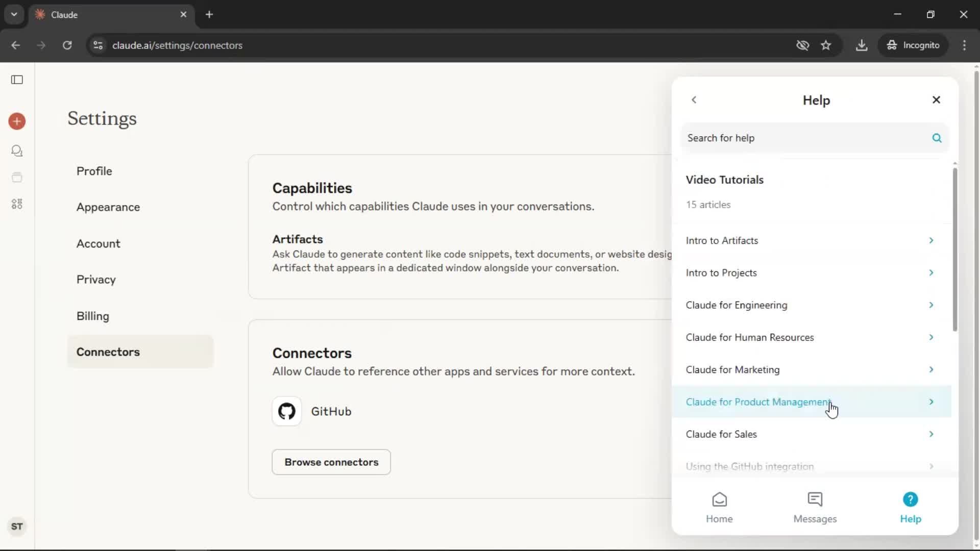Viewport: 980px width, 551px height.
Task: Reload the current page
Action: 67,45
